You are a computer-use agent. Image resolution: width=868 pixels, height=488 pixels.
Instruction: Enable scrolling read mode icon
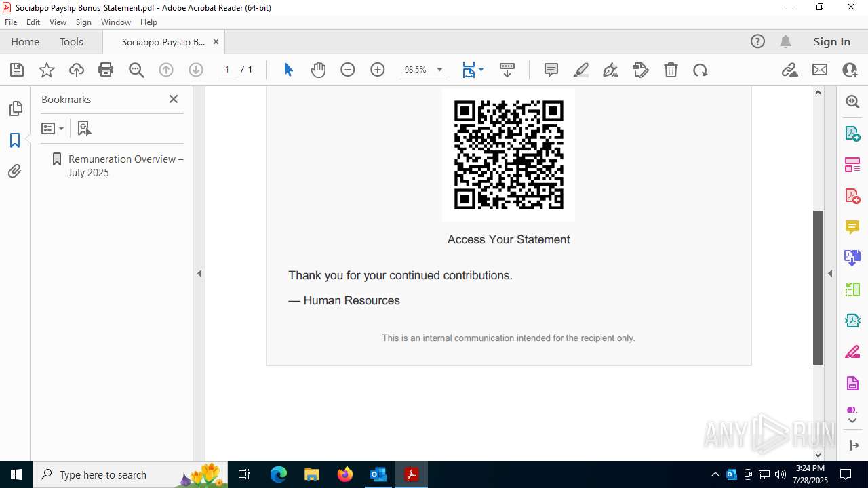tap(507, 70)
